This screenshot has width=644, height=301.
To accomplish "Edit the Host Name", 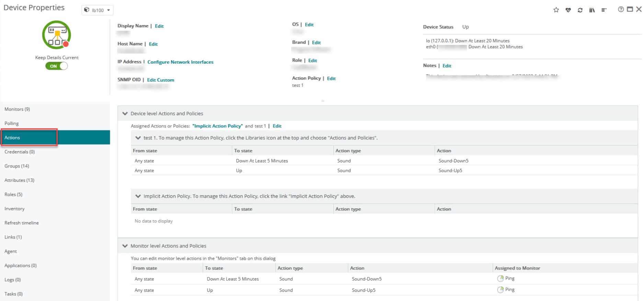I will [153, 44].
